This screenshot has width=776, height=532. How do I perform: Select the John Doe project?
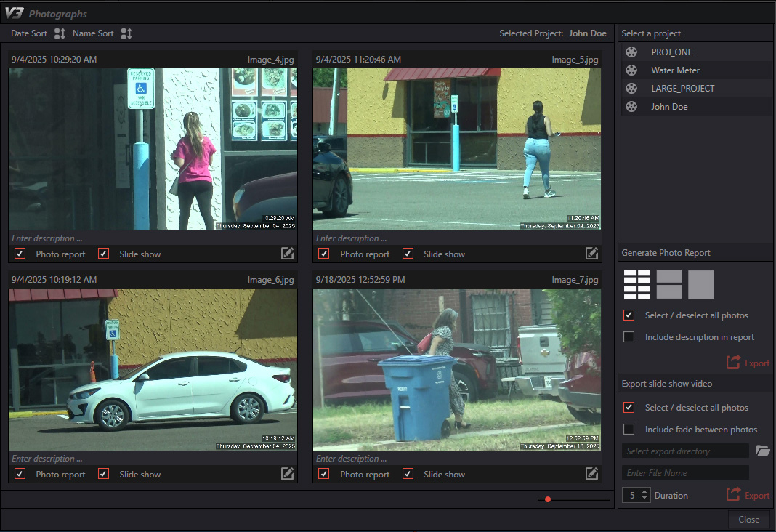(697, 106)
